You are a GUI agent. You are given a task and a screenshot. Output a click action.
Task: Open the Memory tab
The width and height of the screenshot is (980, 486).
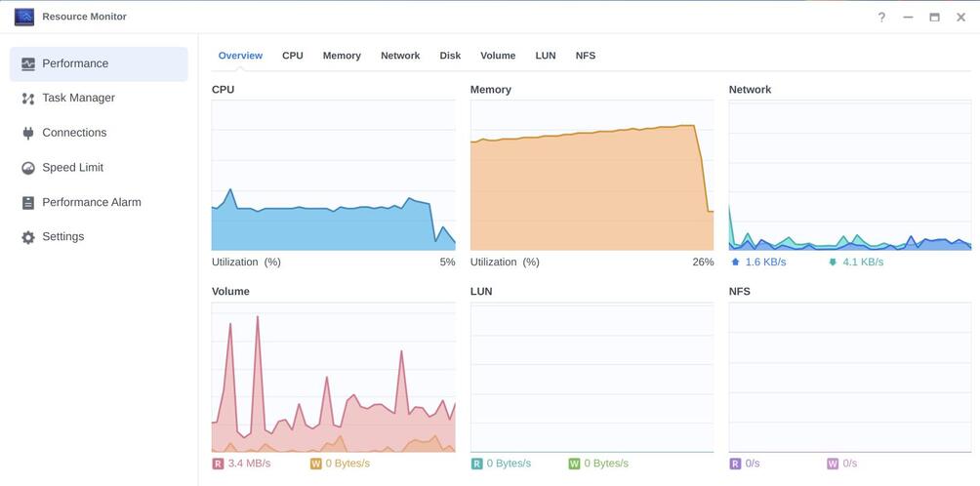pos(342,56)
